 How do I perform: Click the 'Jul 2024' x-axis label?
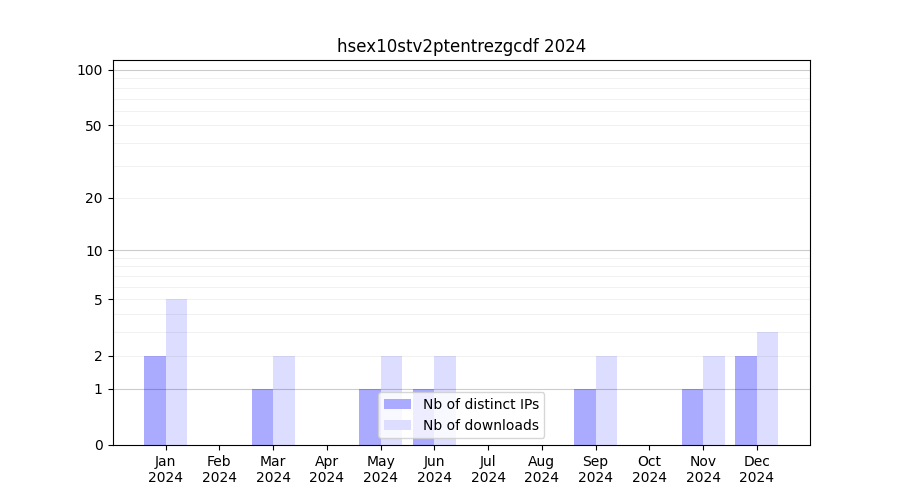point(488,469)
